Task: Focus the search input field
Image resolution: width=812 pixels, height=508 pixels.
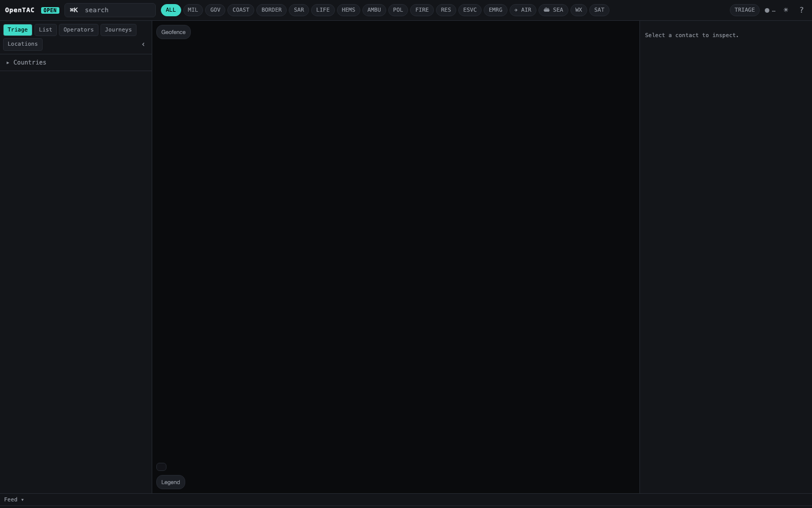Action: [110, 10]
